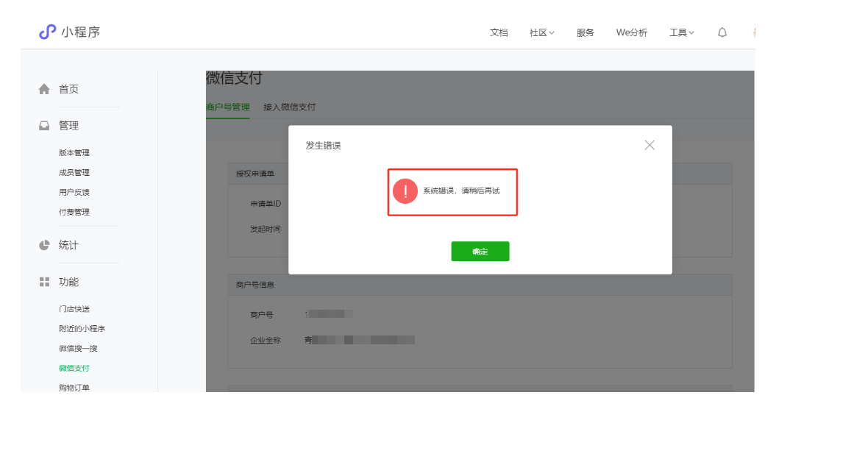Click the 商户号 field label
This screenshot has width=868, height=451.
coord(262,315)
